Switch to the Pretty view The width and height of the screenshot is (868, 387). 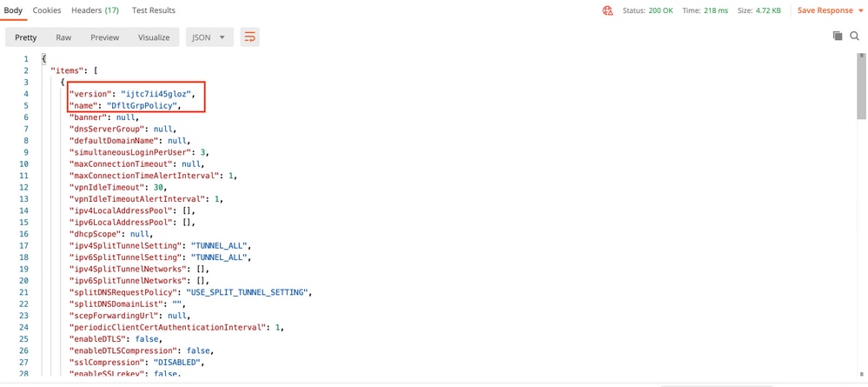pos(26,37)
